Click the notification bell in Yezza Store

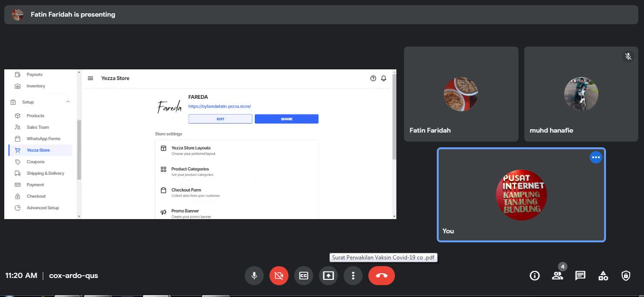[x=384, y=78]
